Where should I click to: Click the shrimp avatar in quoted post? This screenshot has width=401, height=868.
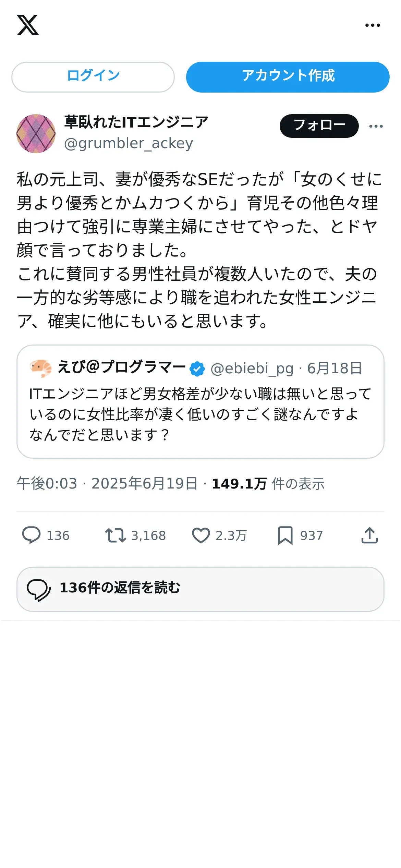pyautogui.click(x=40, y=368)
